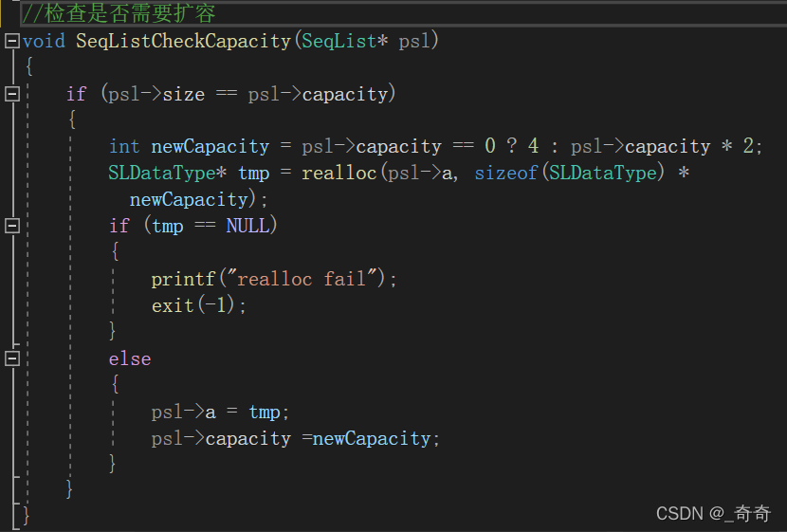Click SLDataType inside the sizeof parentheses

603,174
